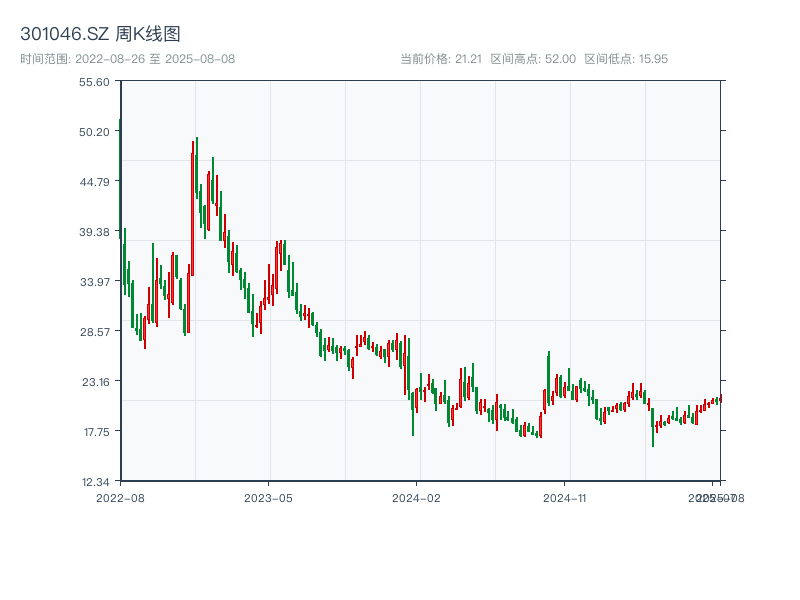Click the chart title 301046.SZ 周K线图
This screenshot has width=800, height=600.
100,35
